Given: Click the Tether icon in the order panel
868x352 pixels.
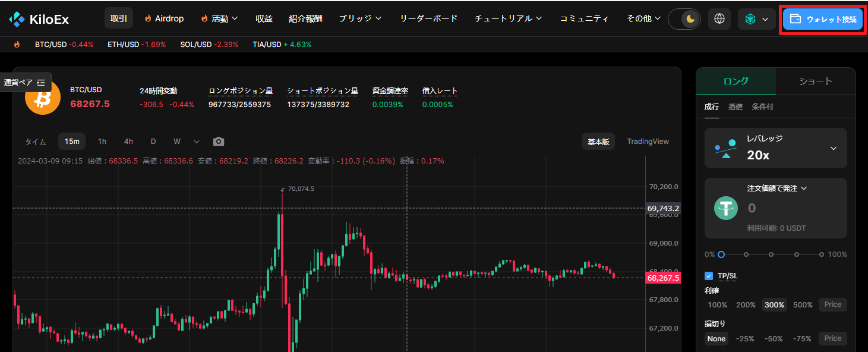Looking at the screenshot, I should [x=725, y=208].
